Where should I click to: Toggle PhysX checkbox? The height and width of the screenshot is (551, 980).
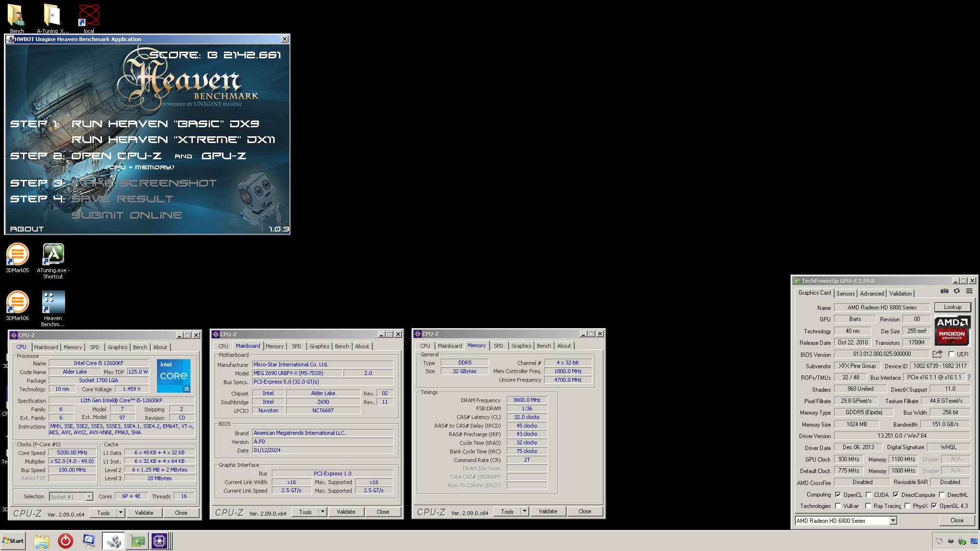(x=907, y=506)
